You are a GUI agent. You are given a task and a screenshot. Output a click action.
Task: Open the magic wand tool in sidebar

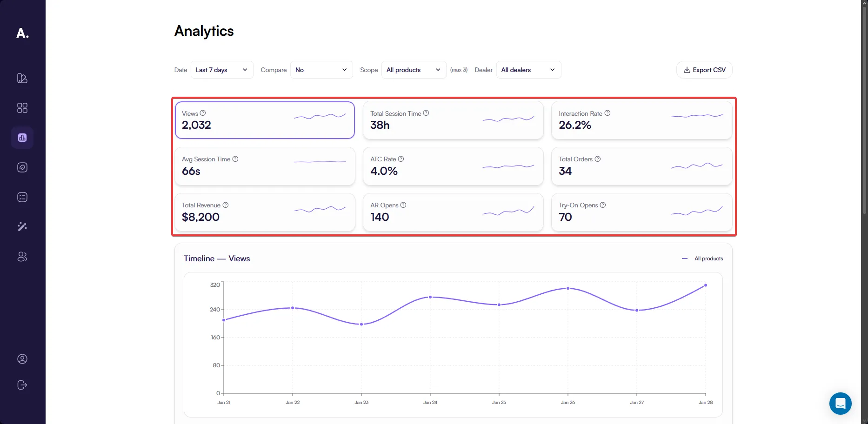pyautogui.click(x=22, y=227)
